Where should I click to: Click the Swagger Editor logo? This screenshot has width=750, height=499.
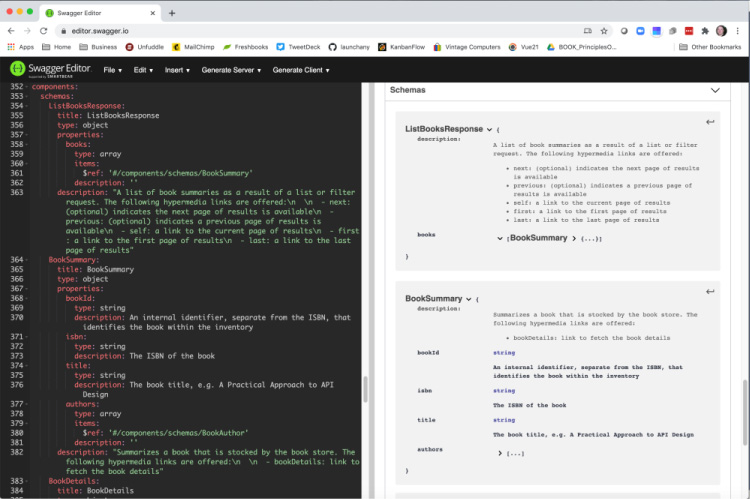[48, 70]
